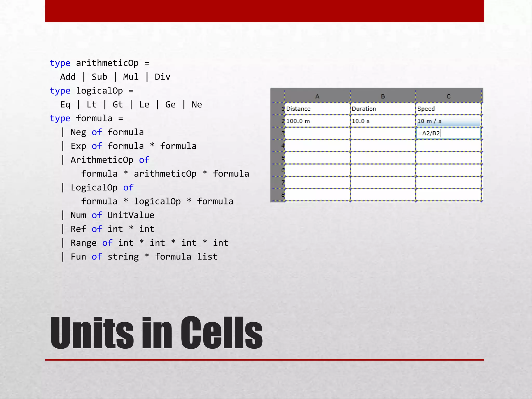Click empty cell B3 in the grid
The height and width of the screenshot is (399, 532).
[383, 133]
